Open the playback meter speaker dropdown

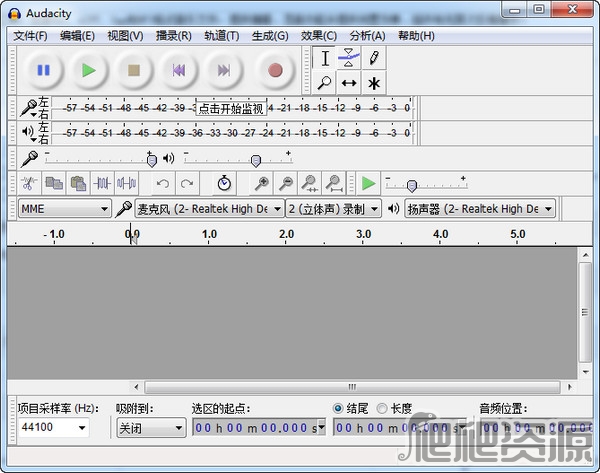click(x=29, y=133)
